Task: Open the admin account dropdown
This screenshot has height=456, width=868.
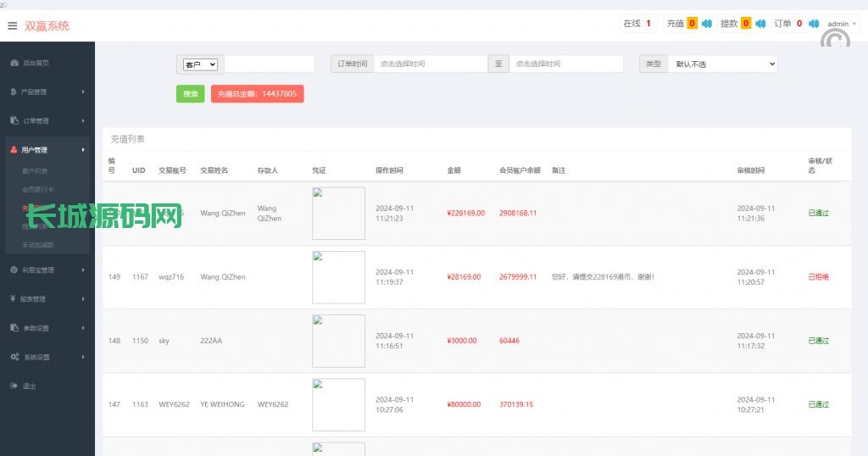Action: point(842,24)
